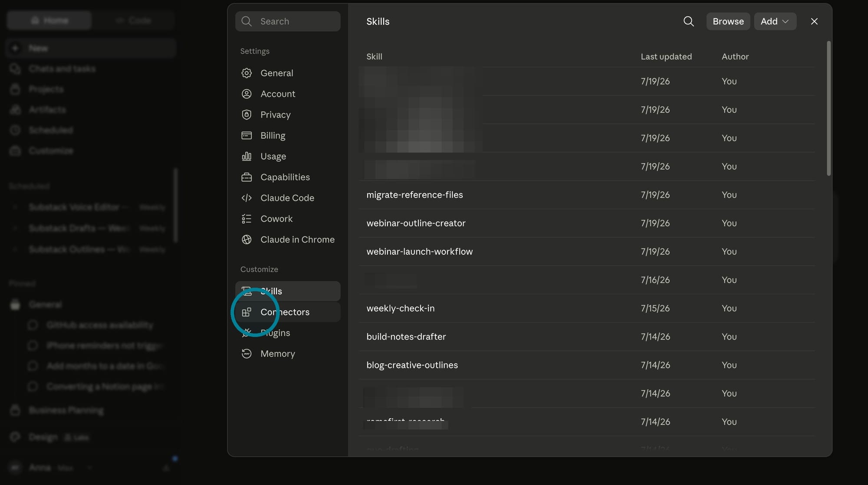Open the blog-creative-outlines skill
The width and height of the screenshot is (868, 485).
pyautogui.click(x=587, y=365)
